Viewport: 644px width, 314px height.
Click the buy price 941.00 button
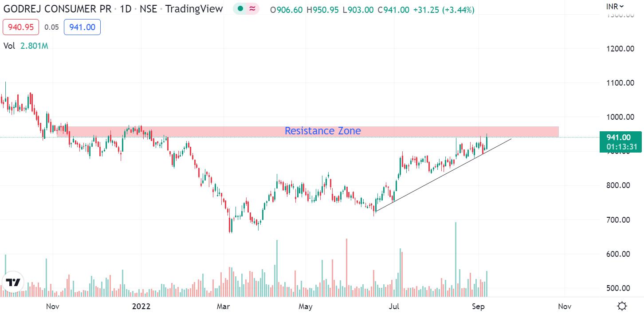(82, 27)
